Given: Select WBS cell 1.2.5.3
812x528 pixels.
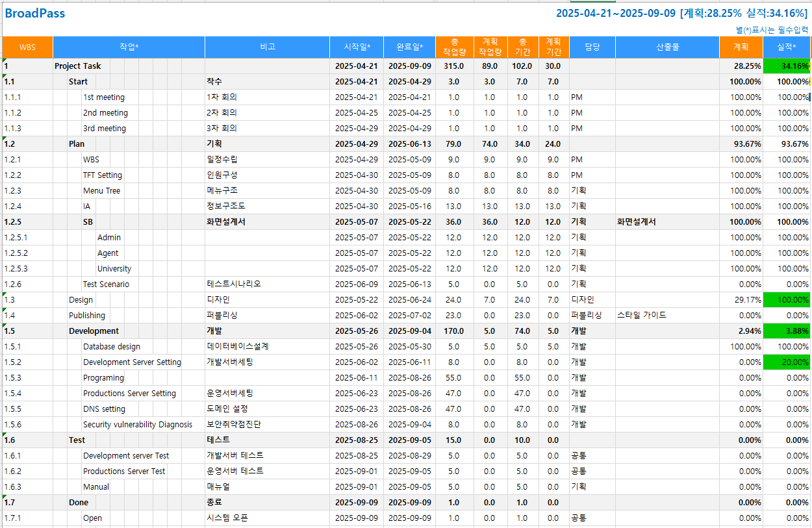Looking at the screenshot, I should [17, 269].
